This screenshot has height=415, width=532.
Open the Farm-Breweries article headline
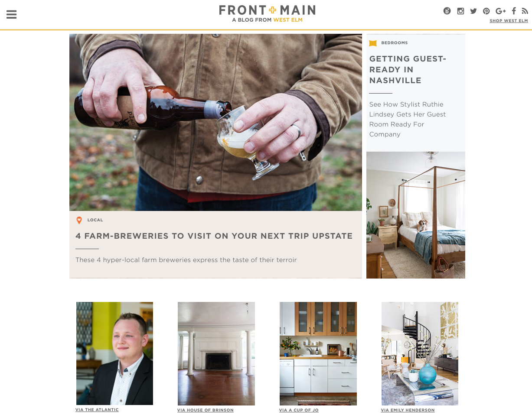pos(214,236)
